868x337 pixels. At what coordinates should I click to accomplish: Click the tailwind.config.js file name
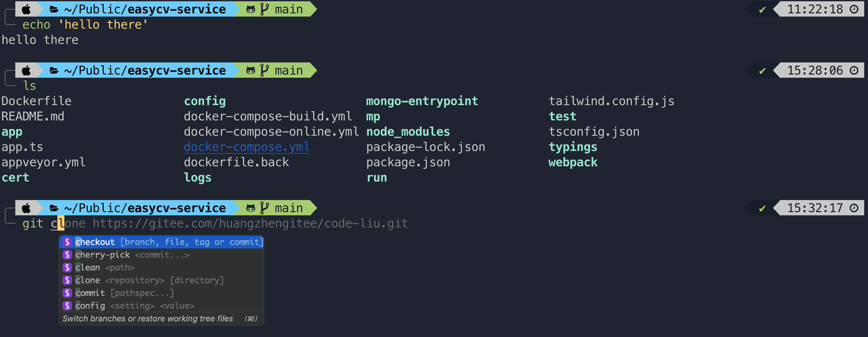[611, 101]
